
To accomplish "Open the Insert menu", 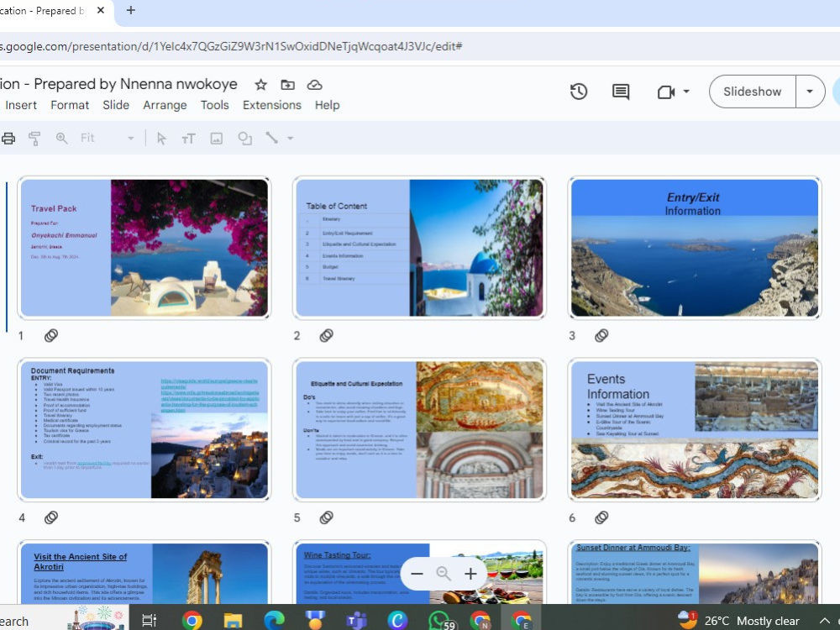I will (x=21, y=105).
